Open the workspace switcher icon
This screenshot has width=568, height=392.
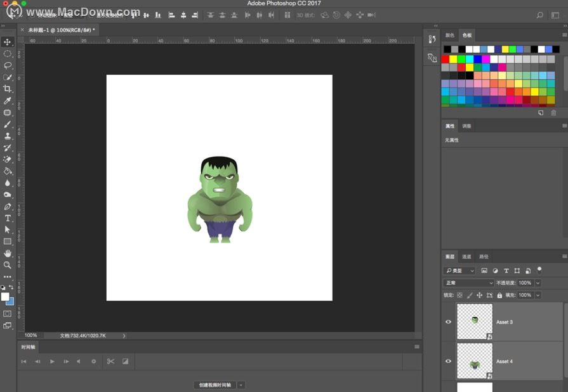point(555,15)
